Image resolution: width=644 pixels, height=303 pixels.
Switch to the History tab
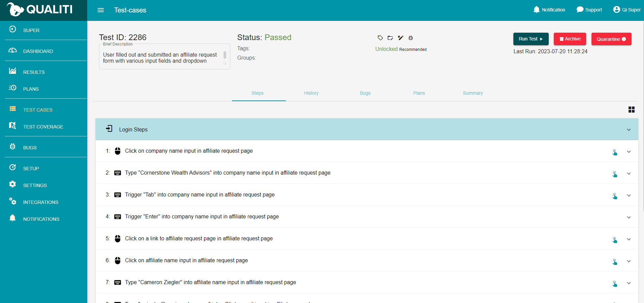311,93
